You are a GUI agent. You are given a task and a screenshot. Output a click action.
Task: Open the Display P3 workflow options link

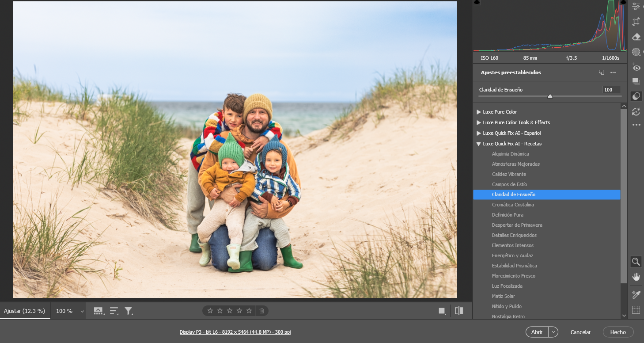[x=235, y=332]
